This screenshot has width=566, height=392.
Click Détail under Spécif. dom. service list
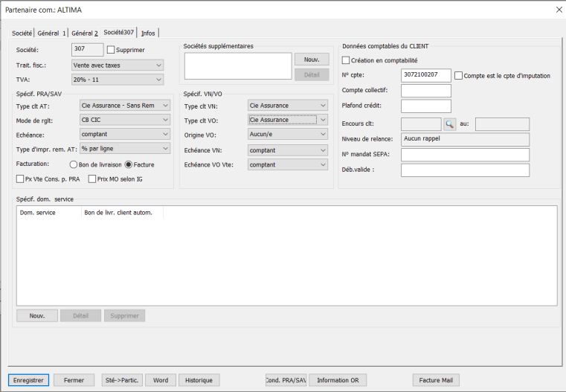click(81, 316)
